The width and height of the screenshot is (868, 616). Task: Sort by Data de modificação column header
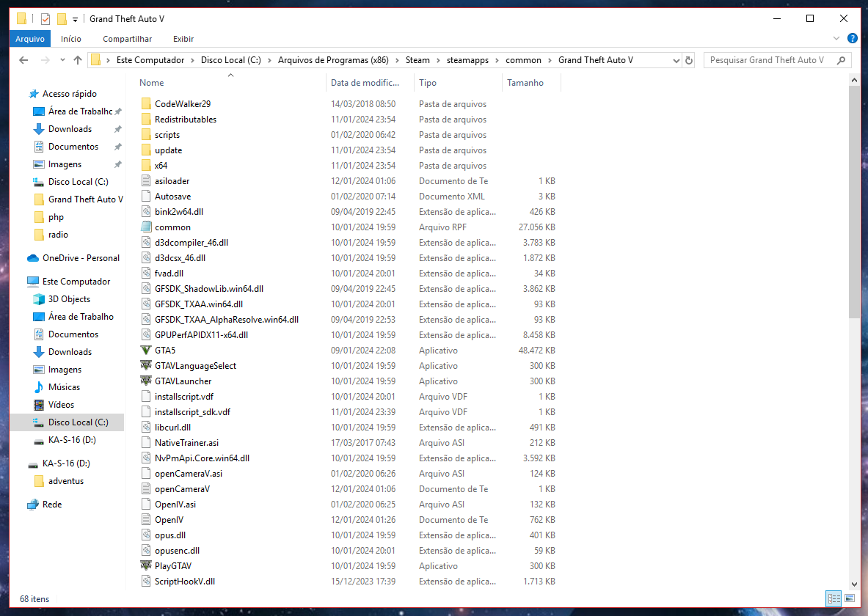click(x=365, y=82)
